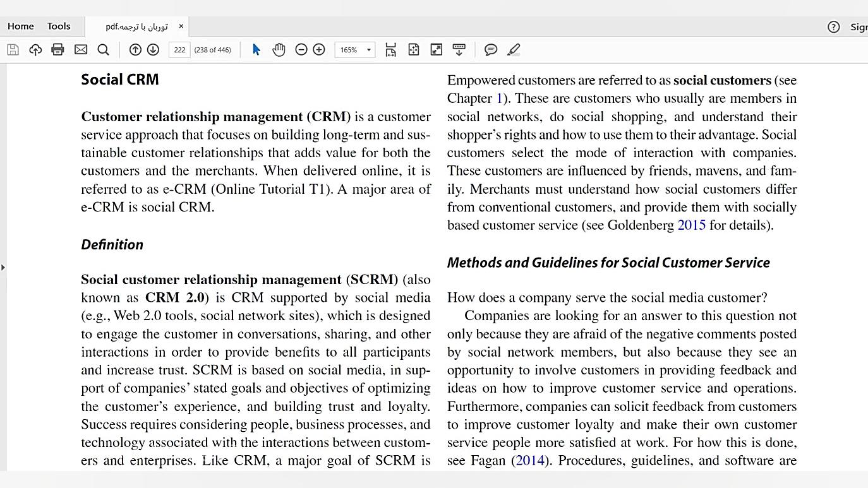Click the page number field showing 222
868x488 pixels.
[x=179, y=49]
